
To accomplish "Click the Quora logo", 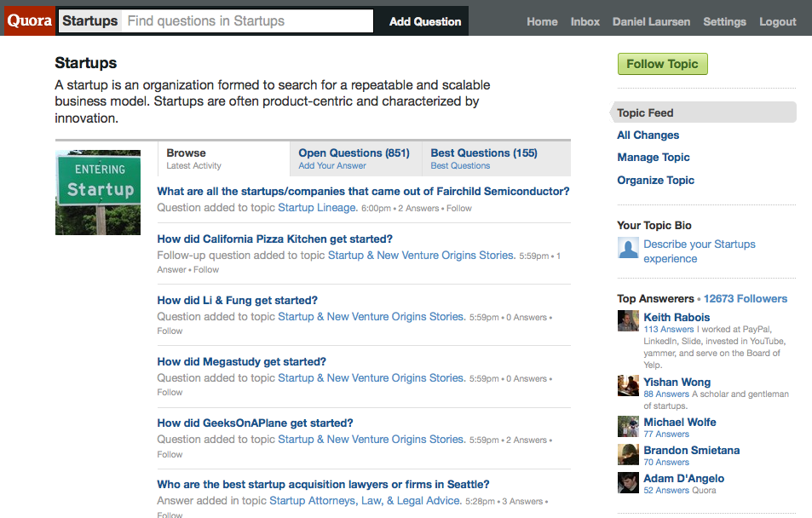I will (x=28, y=20).
